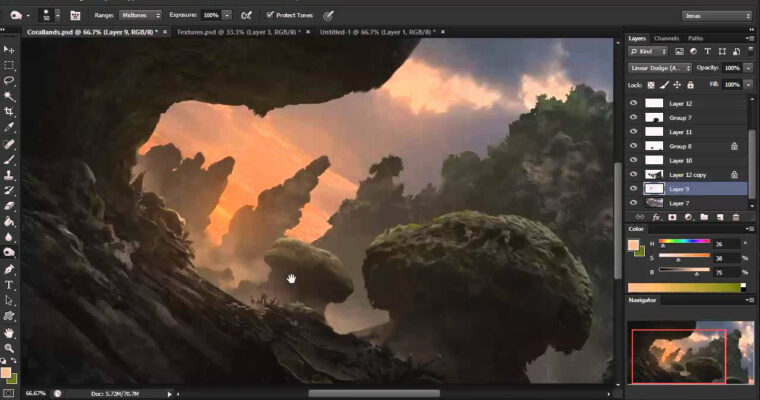Select the Crop tool
Screen dimensions: 760x400
tap(9, 112)
